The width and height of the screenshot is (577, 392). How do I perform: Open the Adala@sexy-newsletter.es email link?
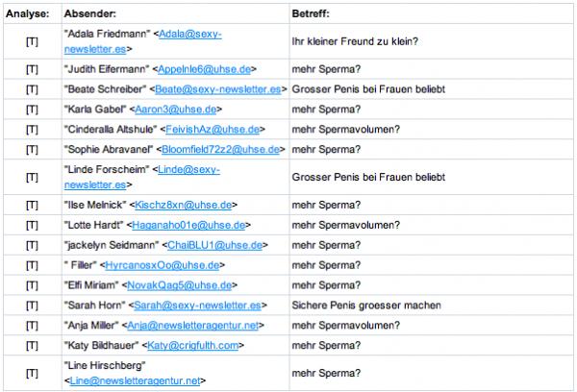190,34
